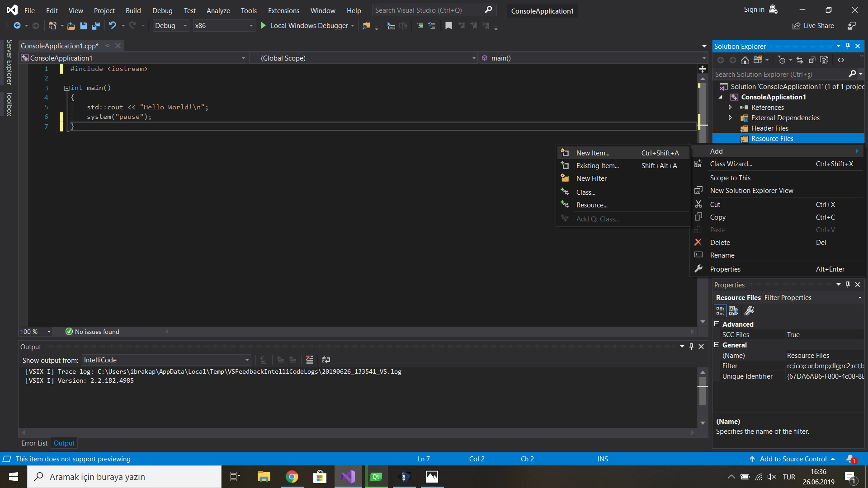This screenshot has width=868, height=488.
Task: Toggle auto-hide pin on Solution Explorer
Action: point(848,46)
